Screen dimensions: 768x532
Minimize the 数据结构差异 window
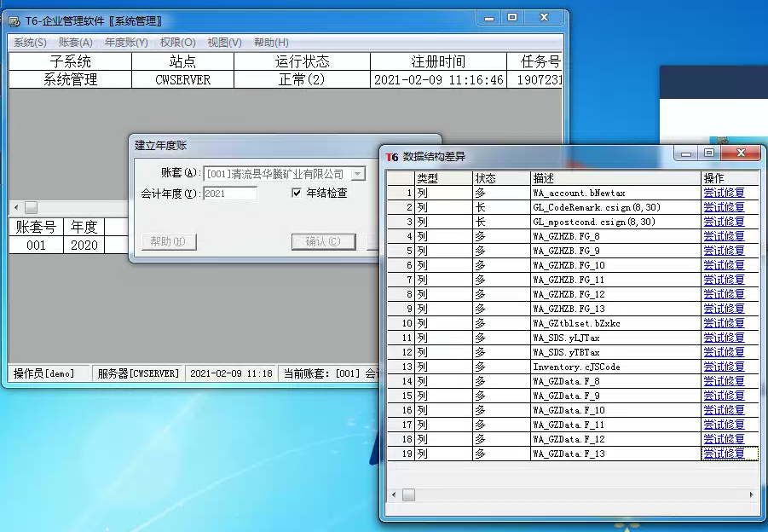[685, 153]
